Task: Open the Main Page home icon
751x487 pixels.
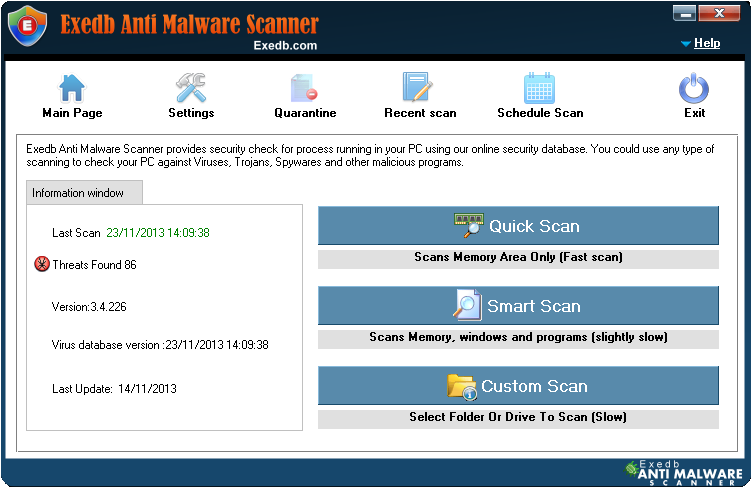Action: 71,88
